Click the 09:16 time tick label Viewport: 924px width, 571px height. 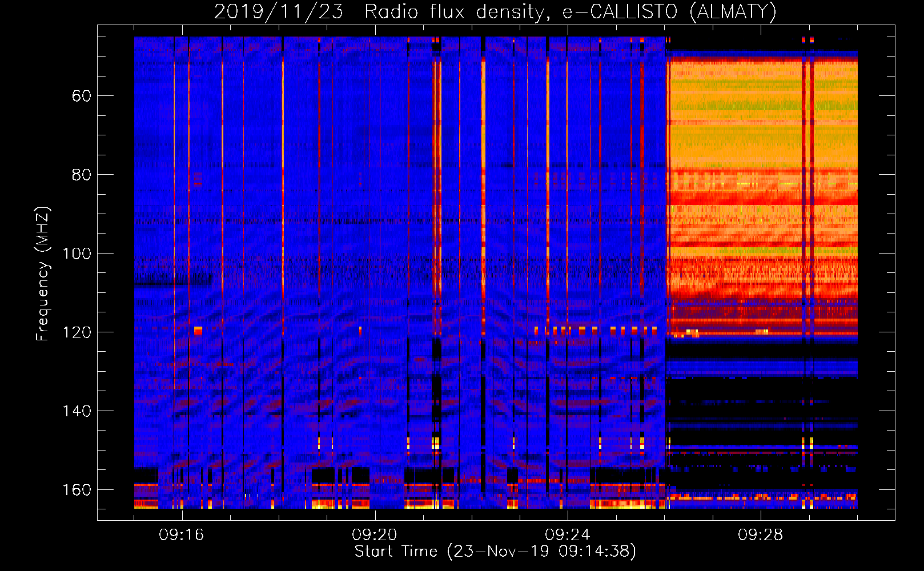[x=182, y=535]
